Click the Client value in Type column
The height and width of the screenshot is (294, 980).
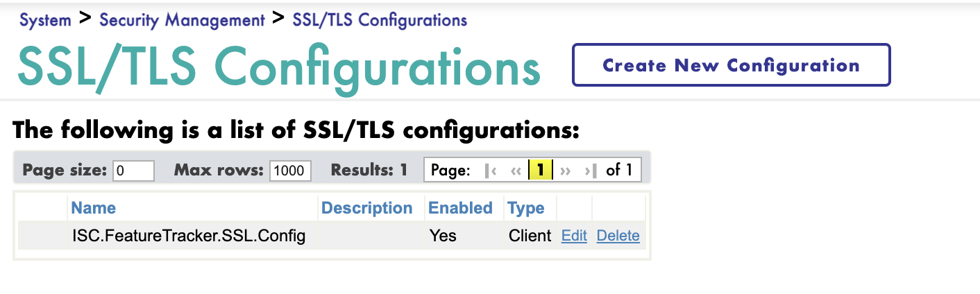[x=530, y=236]
